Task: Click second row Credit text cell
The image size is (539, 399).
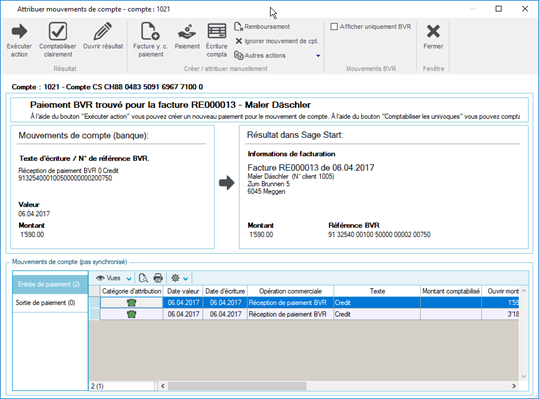Action: click(377, 314)
